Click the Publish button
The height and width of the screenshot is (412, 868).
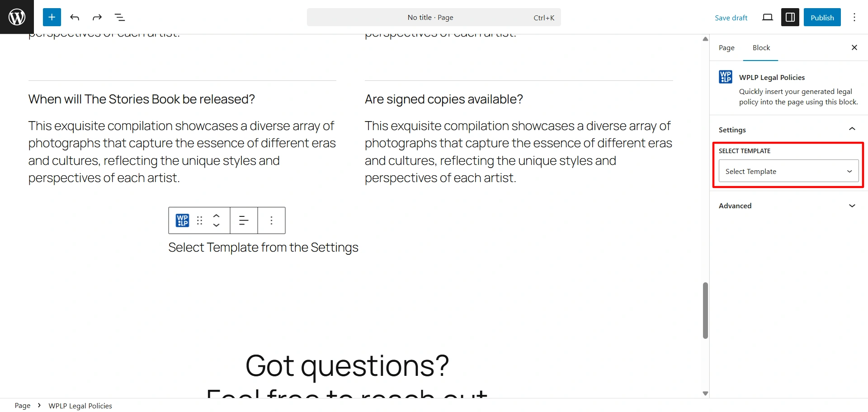tap(822, 17)
